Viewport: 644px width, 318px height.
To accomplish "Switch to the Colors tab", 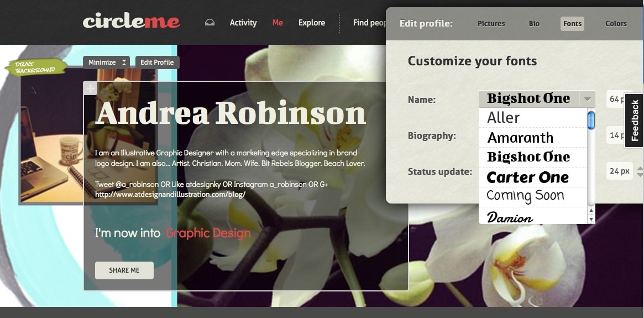I will 616,24.
